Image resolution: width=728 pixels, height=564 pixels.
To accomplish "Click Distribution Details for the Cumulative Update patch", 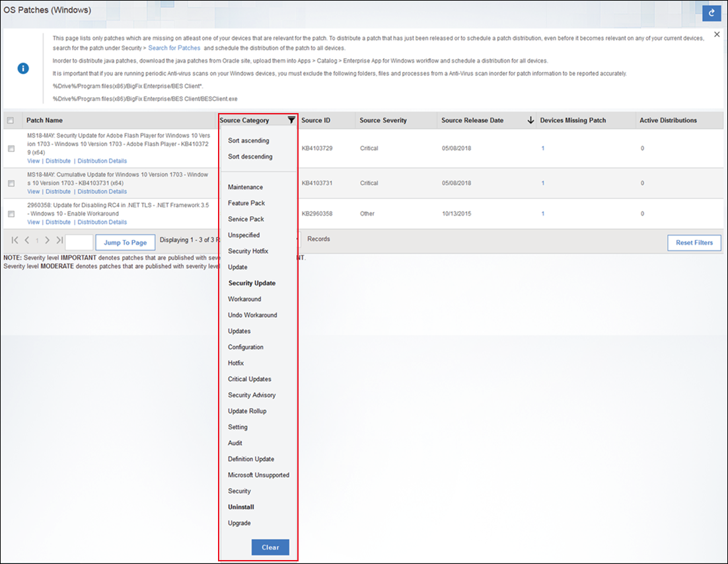I will click(x=102, y=192).
